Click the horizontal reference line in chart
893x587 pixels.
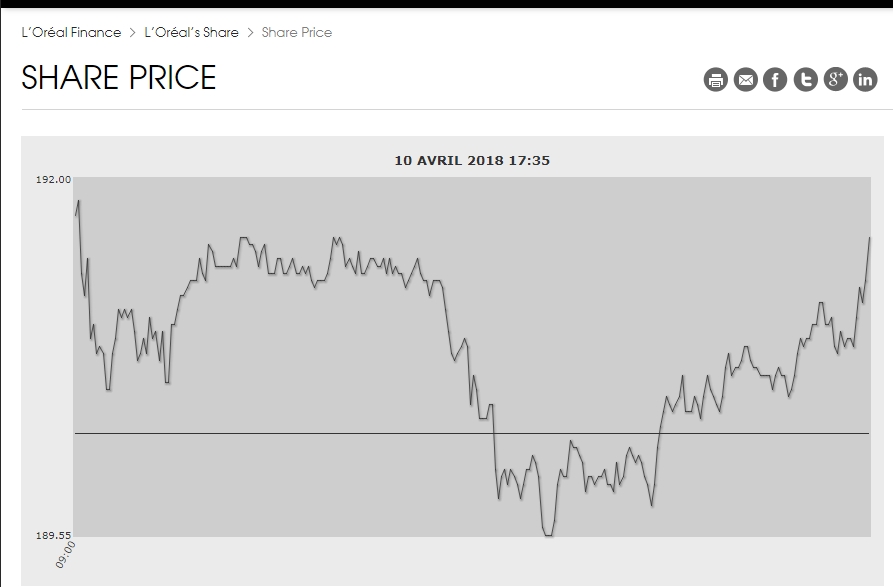(300, 433)
